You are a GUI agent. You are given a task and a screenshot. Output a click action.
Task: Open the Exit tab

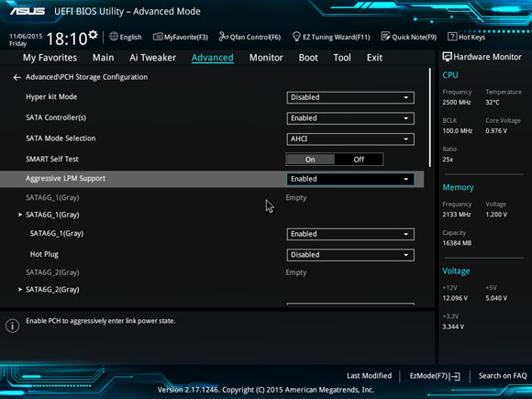pos(374,58)
